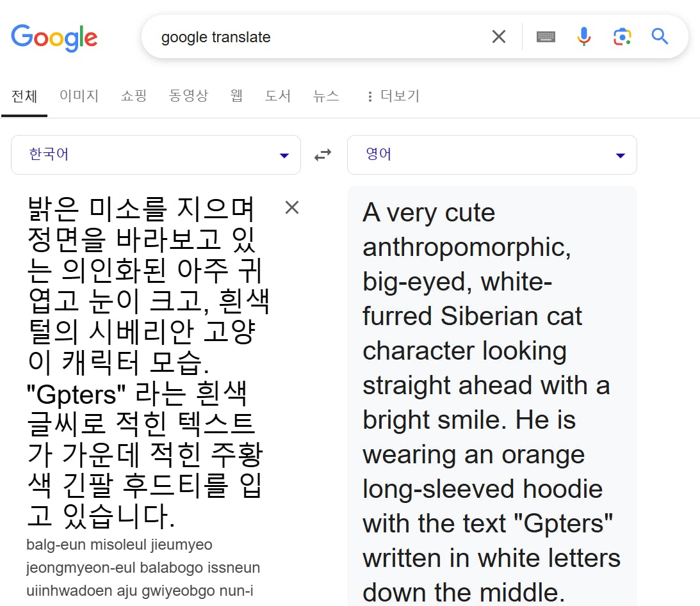700x606 pixels.
Task: Select the 전체 results tab
Action: click(24, 97)
